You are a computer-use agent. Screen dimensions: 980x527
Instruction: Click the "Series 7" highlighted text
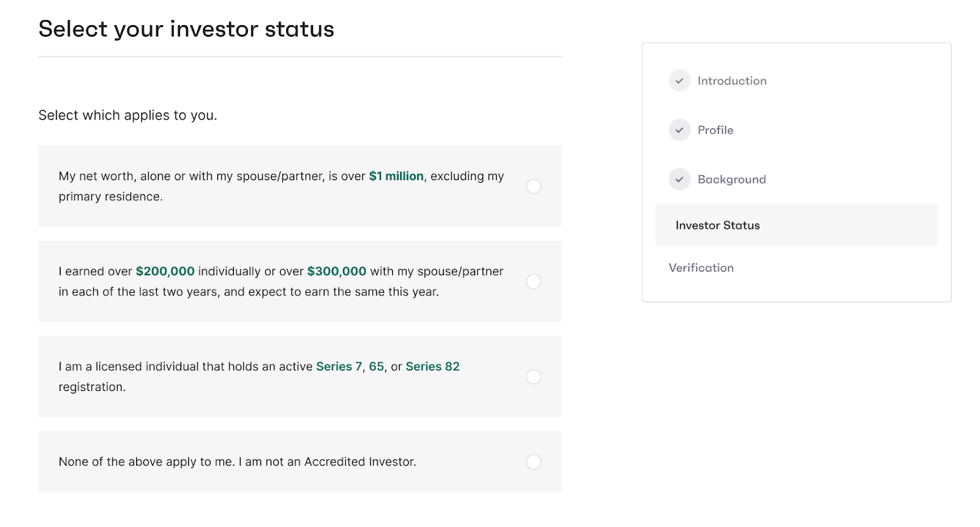pyautogui.click(x=339, y=366)
